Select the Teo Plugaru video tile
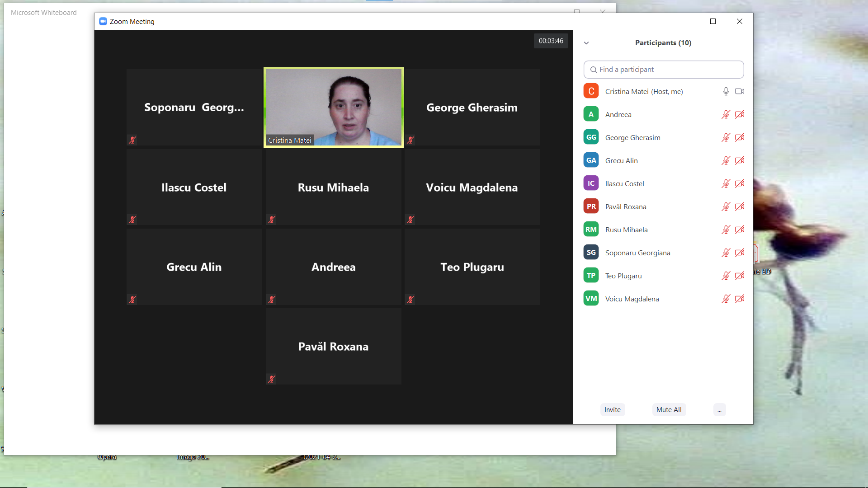The image size is (868, 488). coord(472,267)
